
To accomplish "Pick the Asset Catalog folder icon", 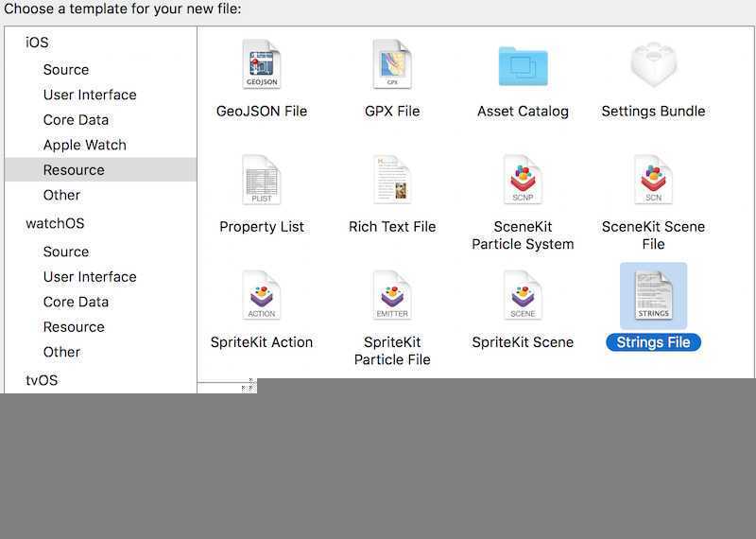I will 524,65.
